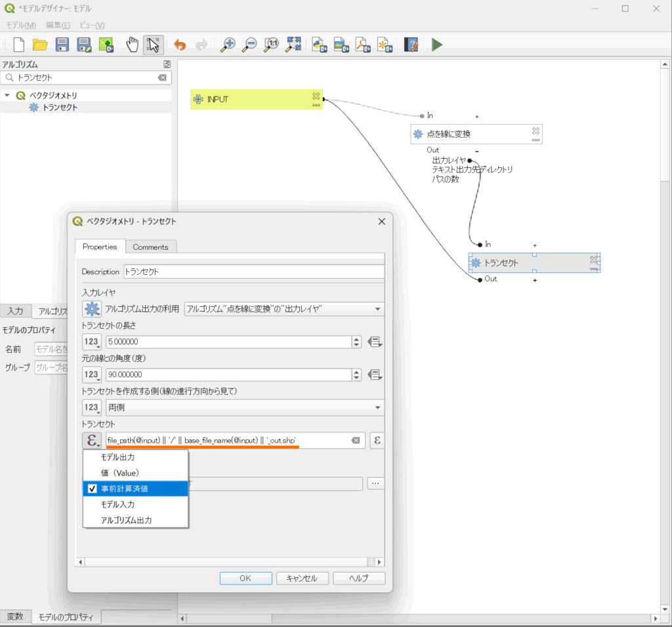
Task: Switch to the 変数 tab
Action: [x=15, y=617]
